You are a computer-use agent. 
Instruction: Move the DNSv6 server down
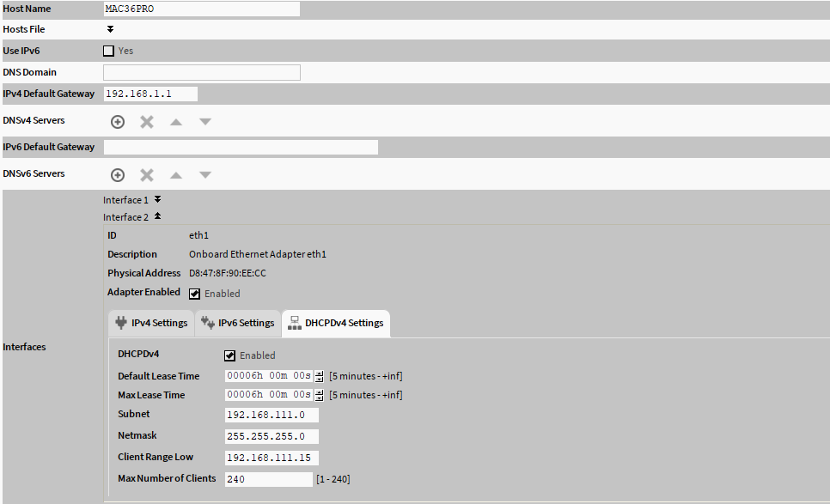pyautogui.click(x=204, y=174)
